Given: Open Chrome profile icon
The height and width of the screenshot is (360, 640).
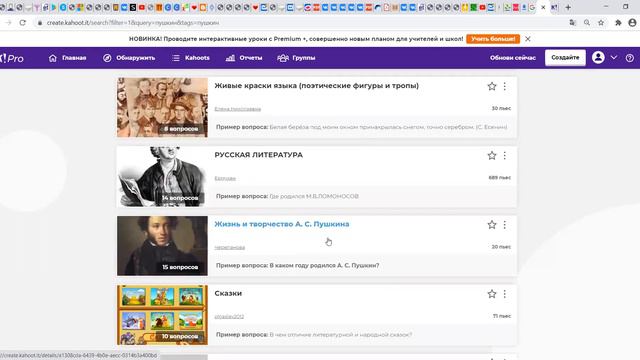Looking at the screenshot, I should [x=632, y=23].
